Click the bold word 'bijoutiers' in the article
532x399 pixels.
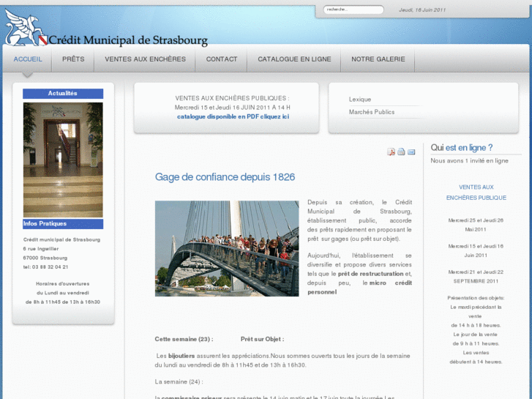[181, 356]
